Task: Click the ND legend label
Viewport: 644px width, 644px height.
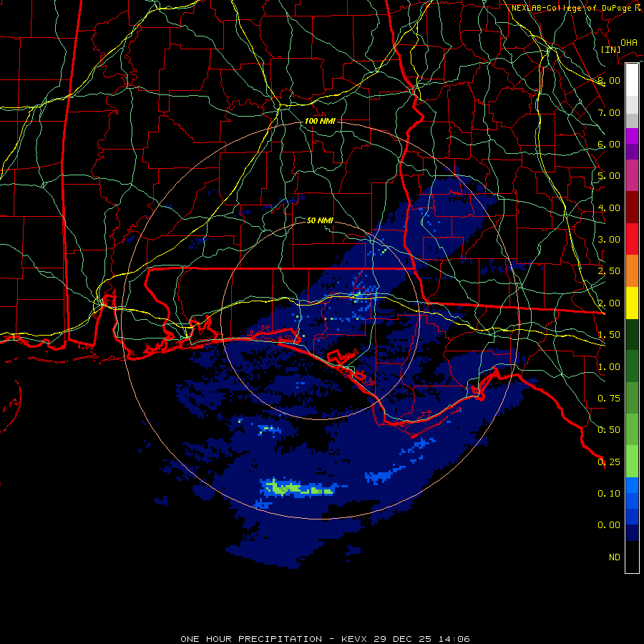Action: point(615,557)
